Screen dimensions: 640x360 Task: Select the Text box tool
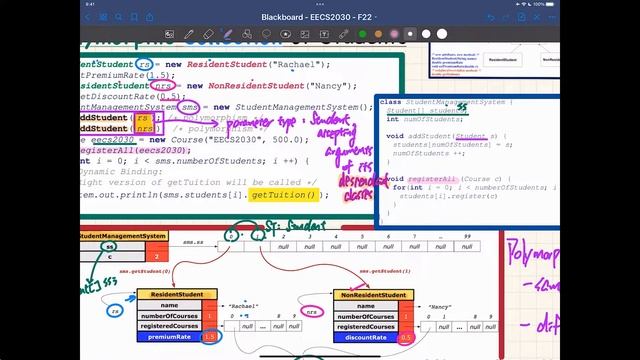pyautogui.click(x=324, y=34)
